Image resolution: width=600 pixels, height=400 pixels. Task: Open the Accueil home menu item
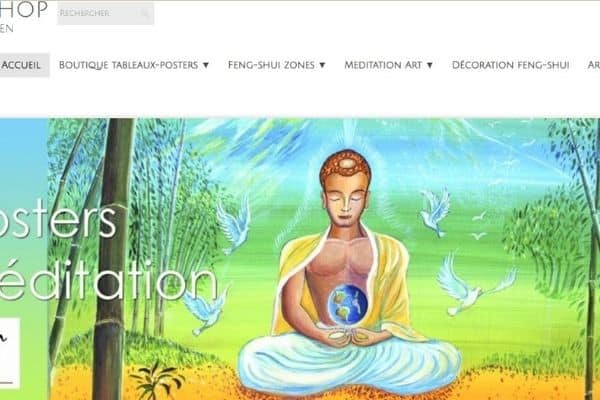tap(22, 65)
